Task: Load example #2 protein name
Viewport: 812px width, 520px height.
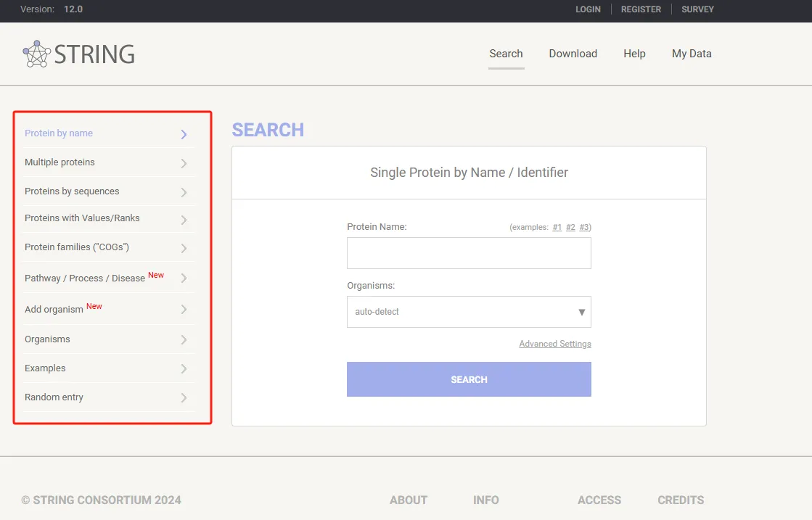Action: pos(570,227)
